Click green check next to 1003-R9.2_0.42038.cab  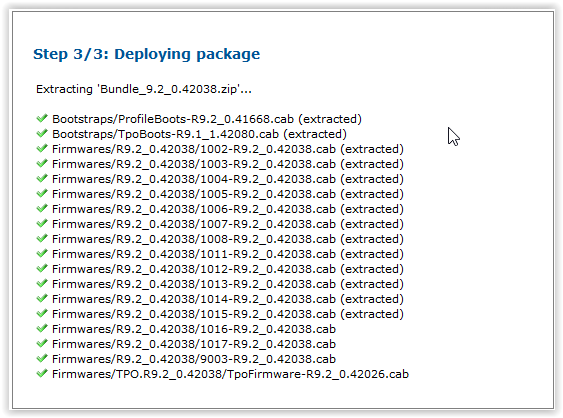point(42,163)
